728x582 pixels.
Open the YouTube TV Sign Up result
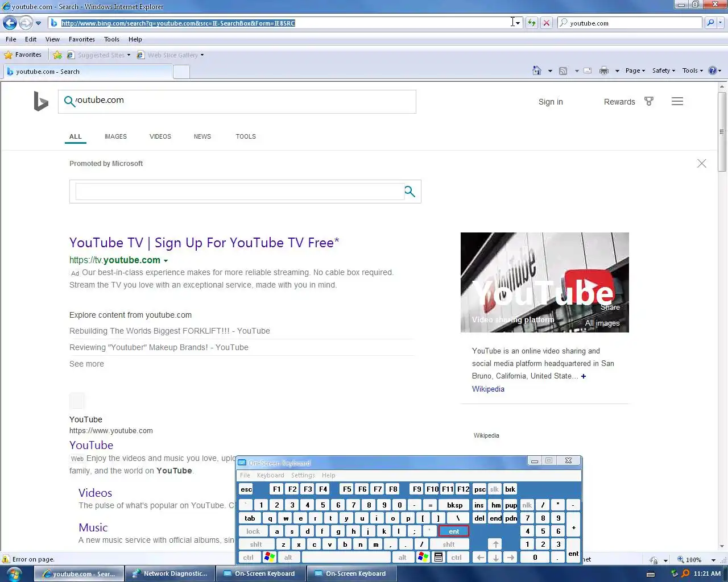tap(204, 243)
